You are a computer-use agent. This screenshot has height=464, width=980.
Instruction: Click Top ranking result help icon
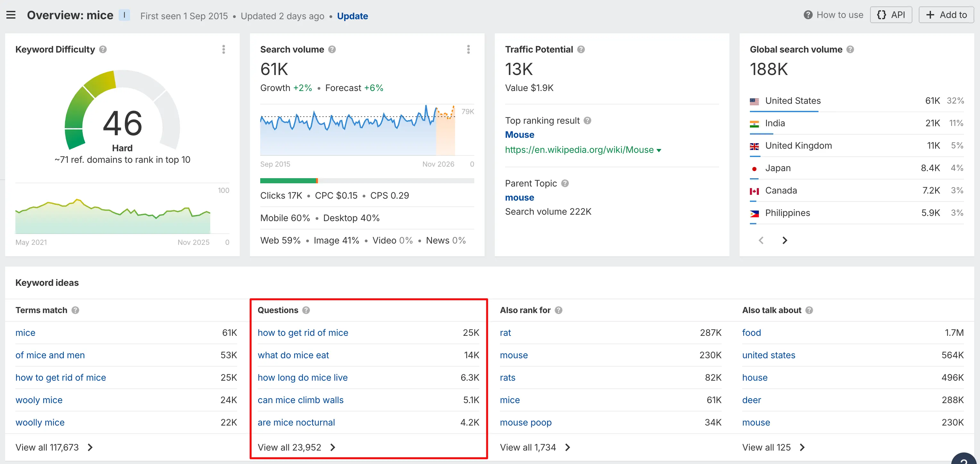(587, 120)
